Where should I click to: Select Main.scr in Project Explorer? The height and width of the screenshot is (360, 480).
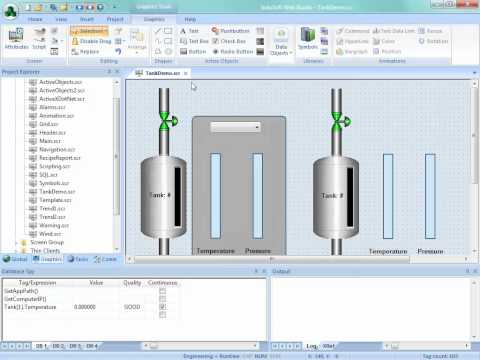click(x=50, y=141)
